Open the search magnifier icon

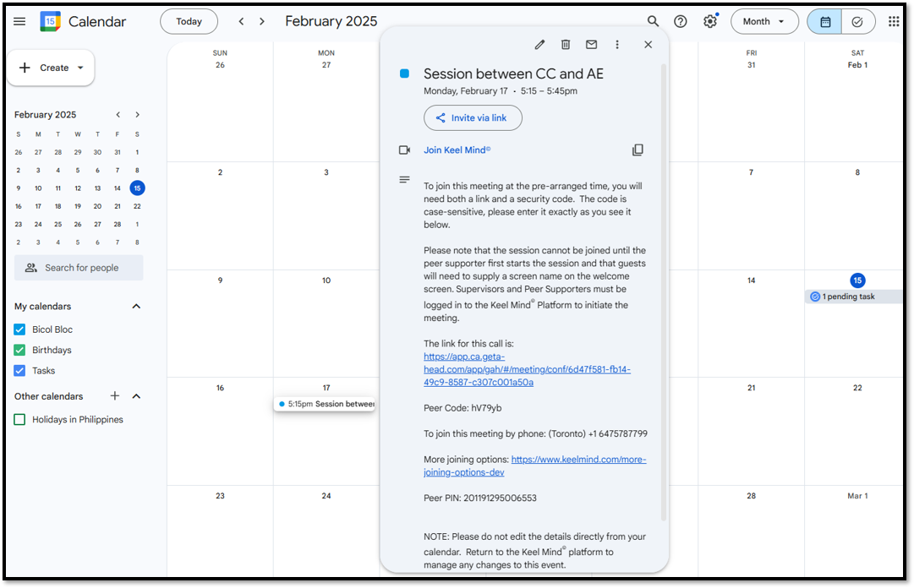coord(653,21)
